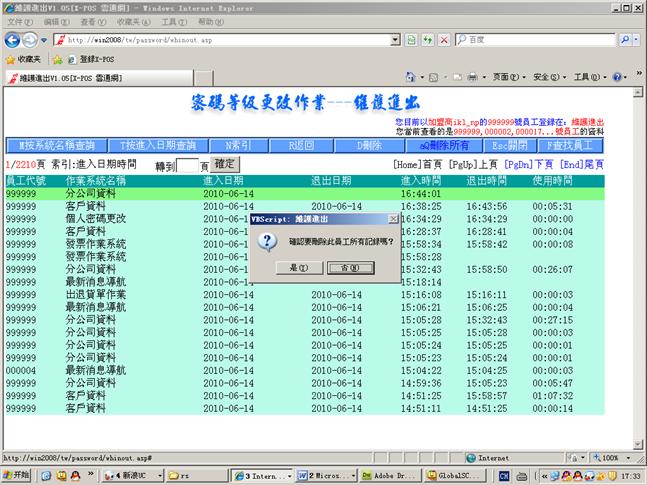Click the 轉到 page number input field
The image size is (647, 485).
click(x=188, y=165)
